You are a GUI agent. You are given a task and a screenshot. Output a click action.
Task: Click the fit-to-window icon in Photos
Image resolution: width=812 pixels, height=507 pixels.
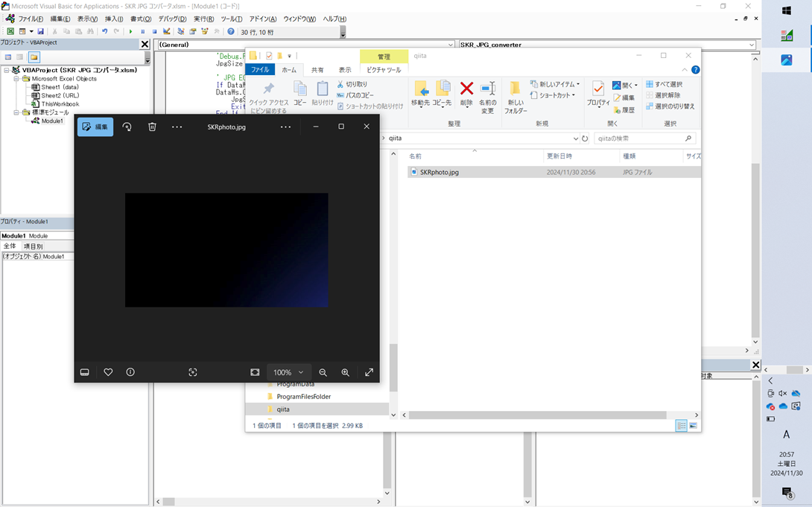coord(255,372)
